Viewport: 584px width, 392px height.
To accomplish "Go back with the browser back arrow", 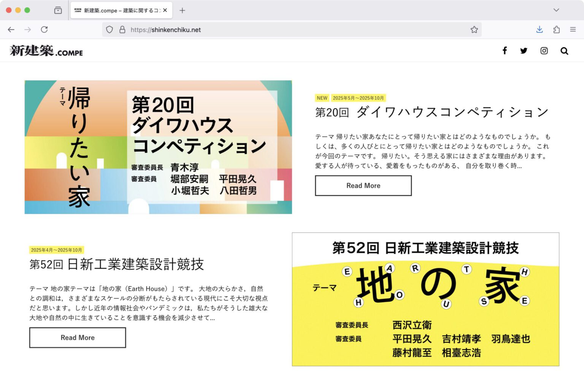I will tap(11, 30).
